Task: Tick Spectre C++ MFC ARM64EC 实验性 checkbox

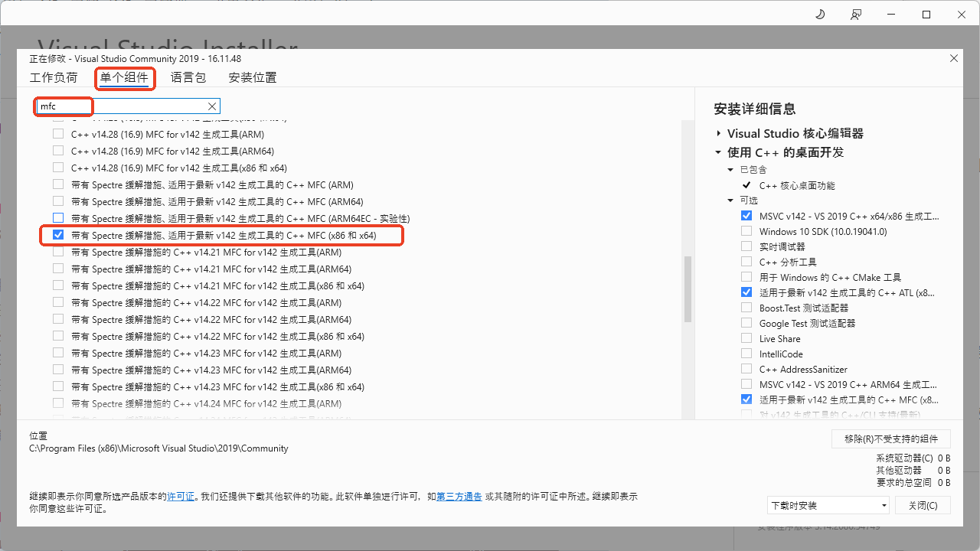Action: pos(58,218)
